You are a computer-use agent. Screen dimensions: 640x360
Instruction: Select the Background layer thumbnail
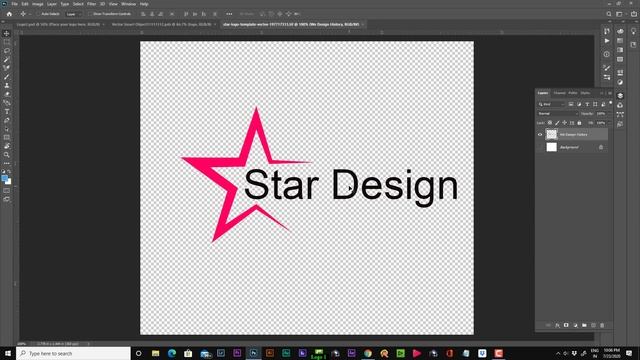pos(551,147)
